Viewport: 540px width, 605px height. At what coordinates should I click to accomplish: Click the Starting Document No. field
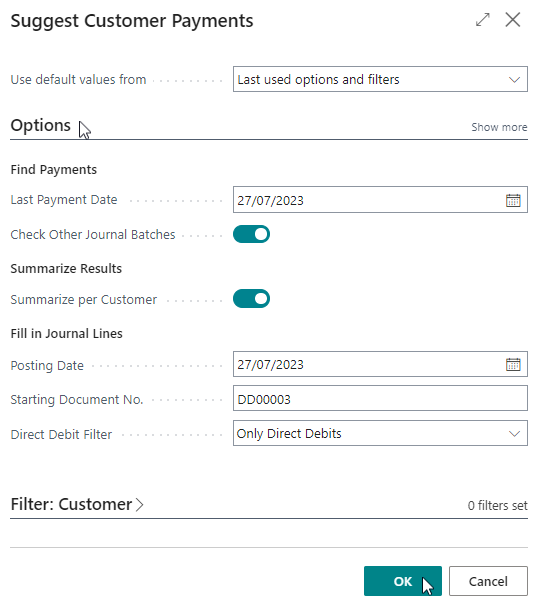pyautogui.click(x=380, y=399)
